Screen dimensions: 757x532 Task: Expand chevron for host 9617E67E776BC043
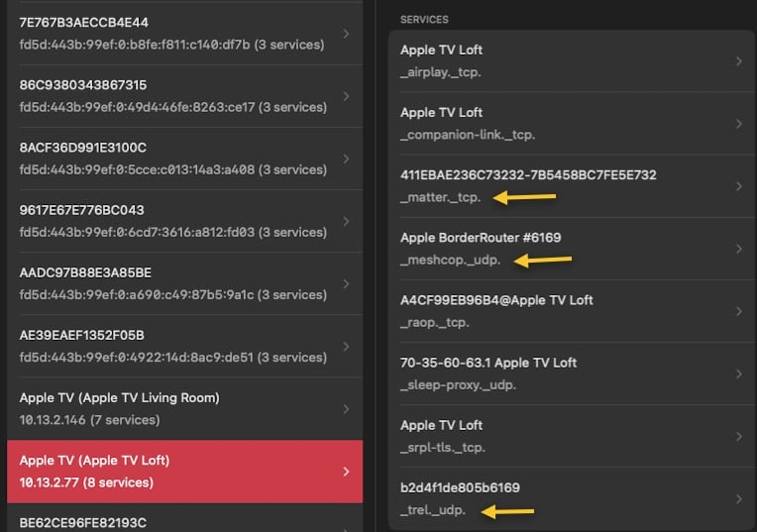pyautogui.click(x=346, y=221)
